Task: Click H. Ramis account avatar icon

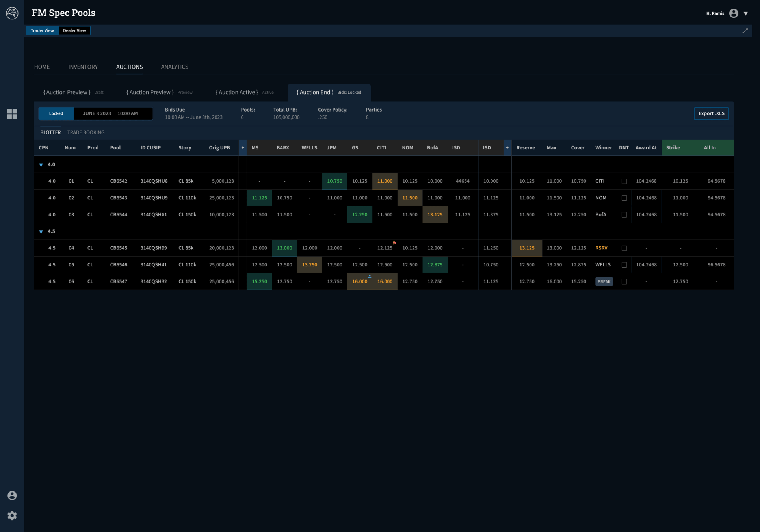Action: pyautogui.click(x=733, y=13)
